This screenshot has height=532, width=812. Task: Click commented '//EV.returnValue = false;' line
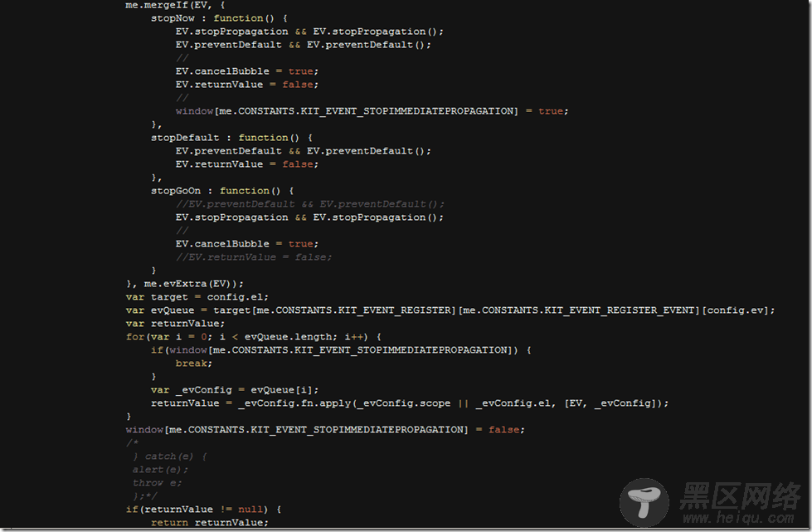coord(254,257)
